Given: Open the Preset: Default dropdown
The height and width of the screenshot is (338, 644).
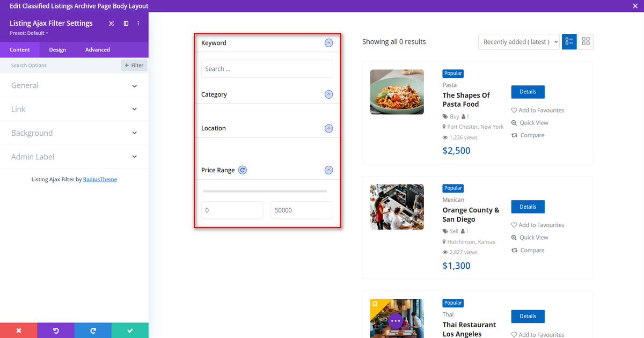Looking at the screenshot, I should point(29,33).
